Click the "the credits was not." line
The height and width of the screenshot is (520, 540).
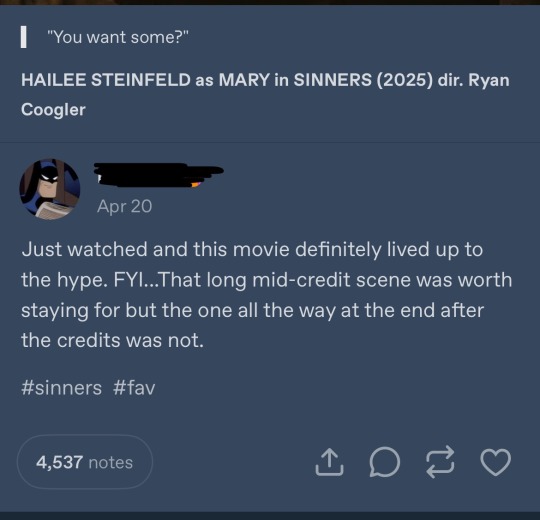pos(112,340)
